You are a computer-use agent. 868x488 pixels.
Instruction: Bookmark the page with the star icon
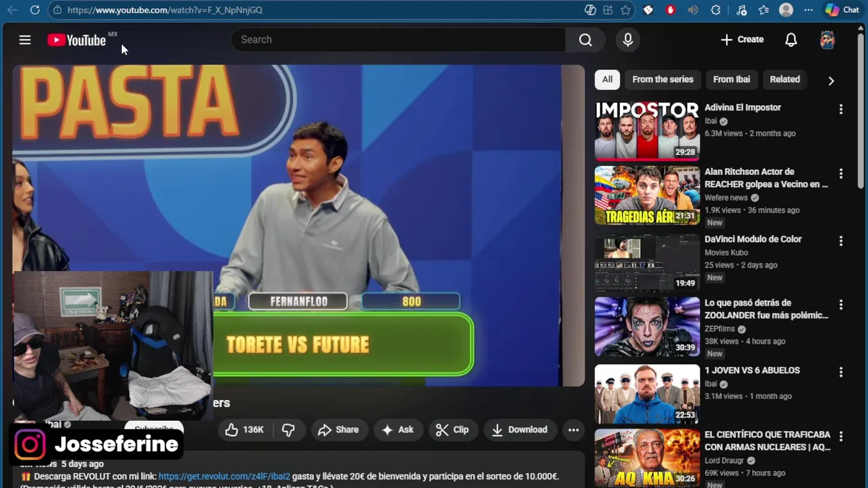[x=625, y=10]
